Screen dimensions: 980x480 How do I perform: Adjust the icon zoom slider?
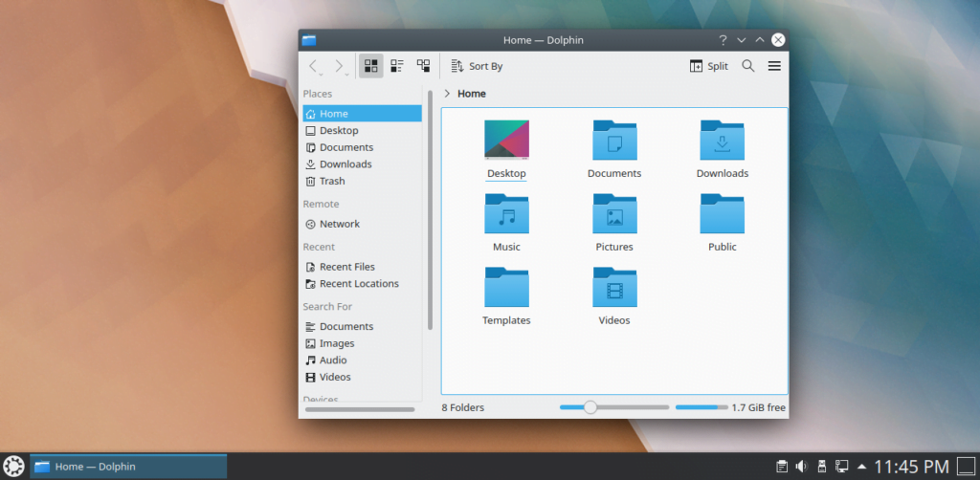[x=614, y=407]
